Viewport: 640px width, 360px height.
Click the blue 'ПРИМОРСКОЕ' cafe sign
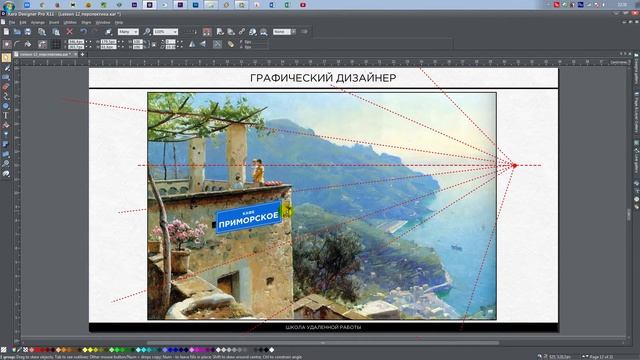248,217
